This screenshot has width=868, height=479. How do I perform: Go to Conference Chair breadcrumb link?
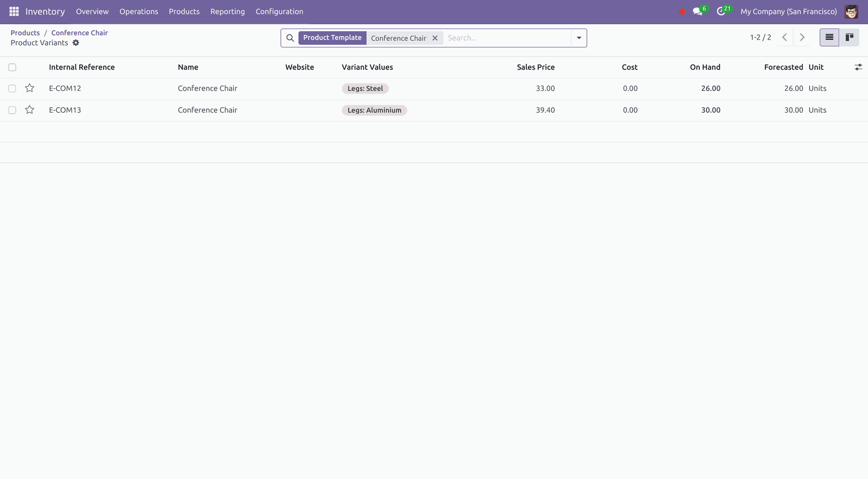click(80, 33)
